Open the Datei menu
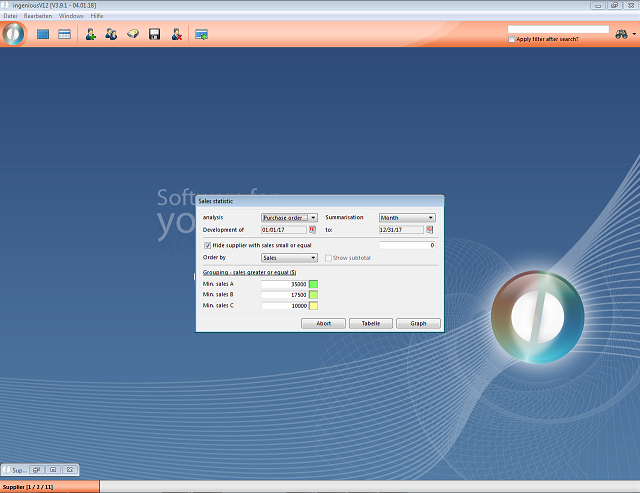Viewport: 640px width, 493px height. pyautogui.click(x=10, y=17)
